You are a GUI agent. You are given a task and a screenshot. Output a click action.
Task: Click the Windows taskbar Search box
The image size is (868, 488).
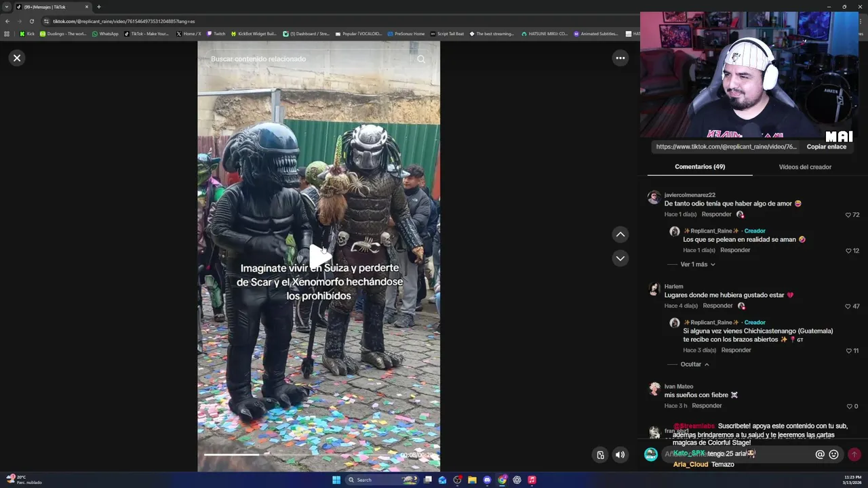[x=382, y=480]
